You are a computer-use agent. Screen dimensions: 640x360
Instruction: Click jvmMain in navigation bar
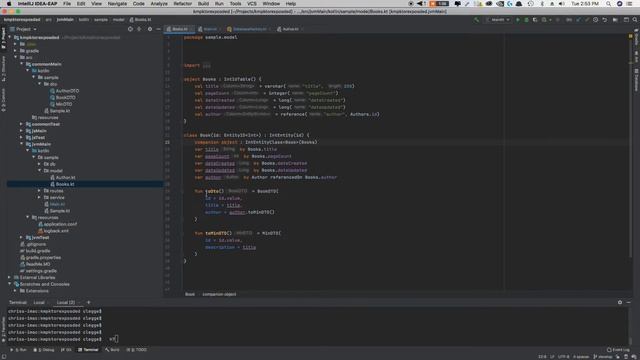[65, 20]
